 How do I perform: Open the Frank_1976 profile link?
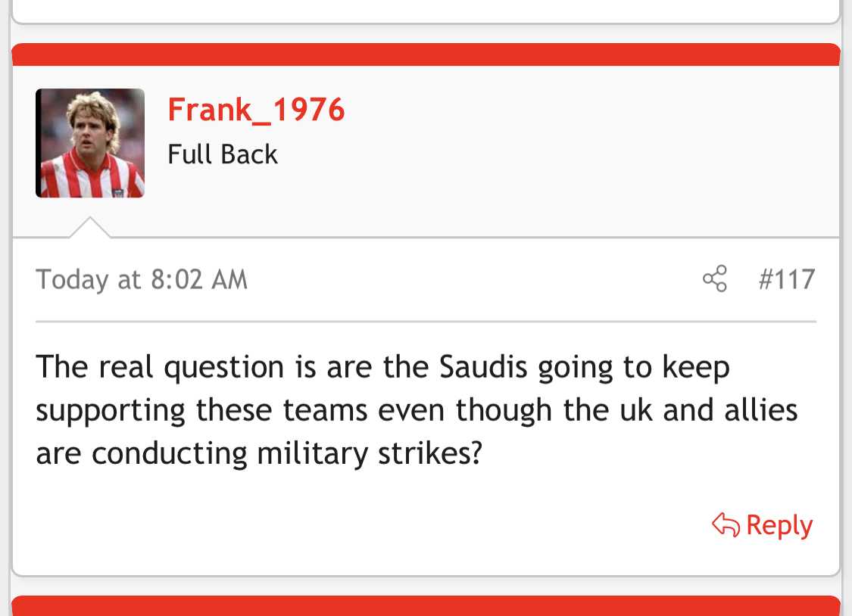(256, 110)
